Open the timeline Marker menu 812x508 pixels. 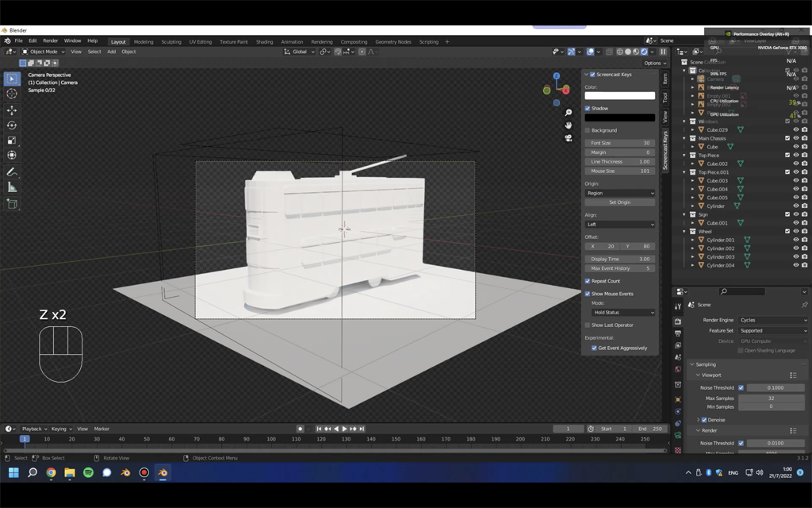(101, 429)
